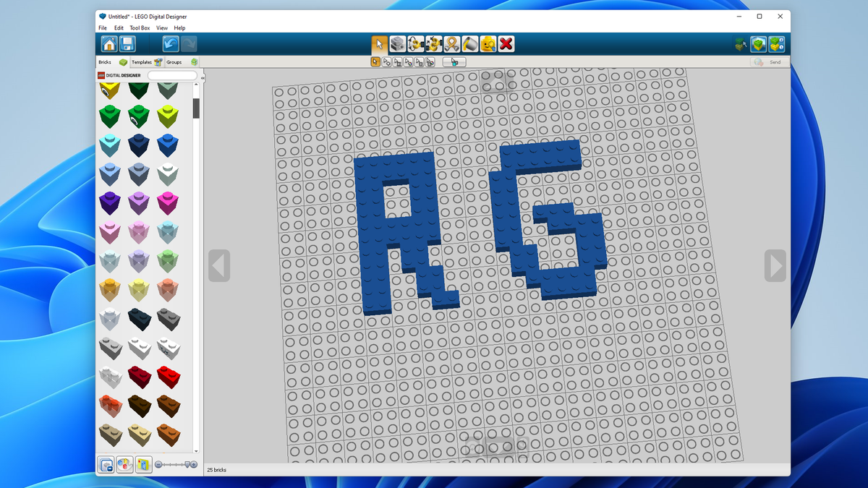Viewport: 868px width, 488px height.
Task: Activate the red X Delete tool
Action: (x=506, y=44)
